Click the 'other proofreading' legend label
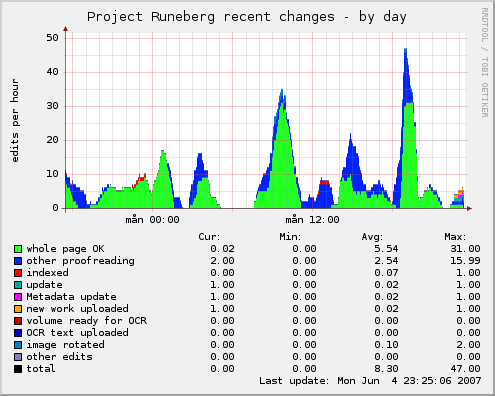This screenshot has width=495, height=396. pyautogui.click(x=80, y=261)
